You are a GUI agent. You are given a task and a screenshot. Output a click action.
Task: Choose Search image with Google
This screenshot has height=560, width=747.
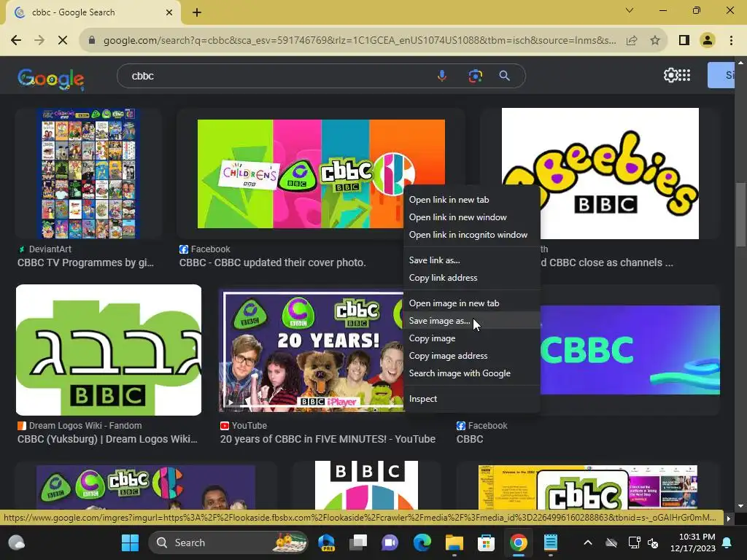(472, 373)
